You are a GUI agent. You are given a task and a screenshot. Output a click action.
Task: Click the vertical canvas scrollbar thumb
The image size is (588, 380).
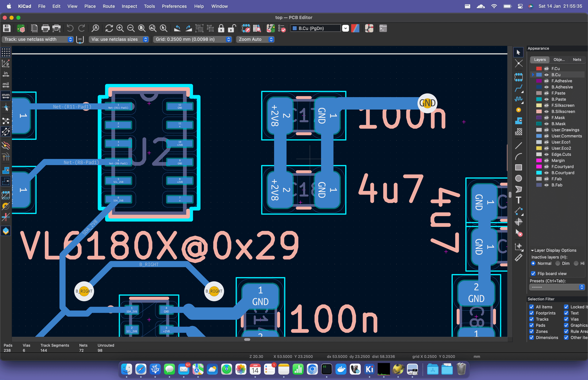(510, 195)
